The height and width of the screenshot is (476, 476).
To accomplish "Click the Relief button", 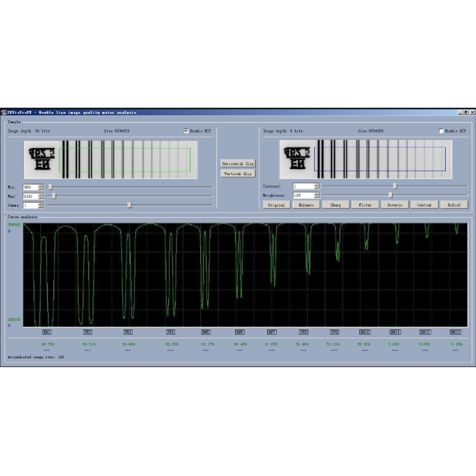I will tap(454, 205).
